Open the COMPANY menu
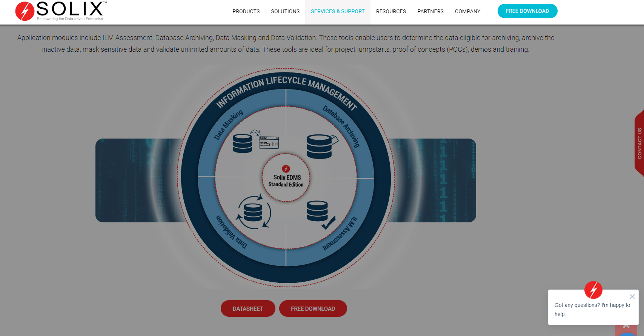This screenshot has width=644, height=336. pos(467,11)
